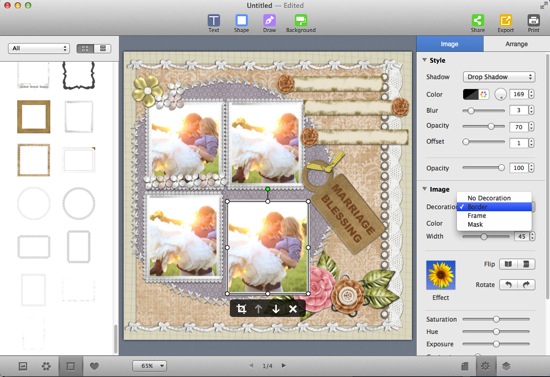The height and width of the screenshot is (377, 550).
Task: Click the Saturation slider
Action: [x=496, y=319]
